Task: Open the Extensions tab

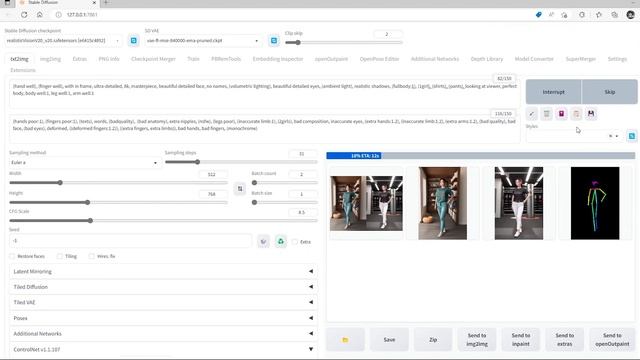Action: pos(23,70)
